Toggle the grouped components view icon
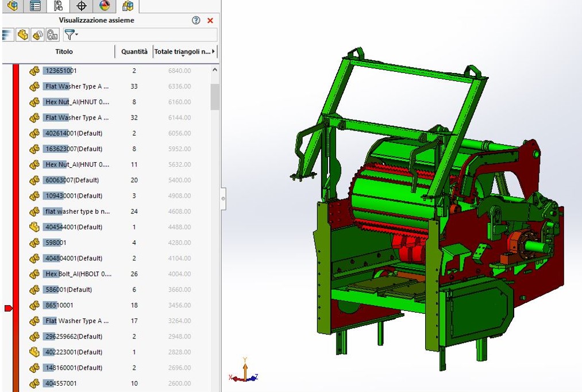582x392 pixels. point(37,35)
